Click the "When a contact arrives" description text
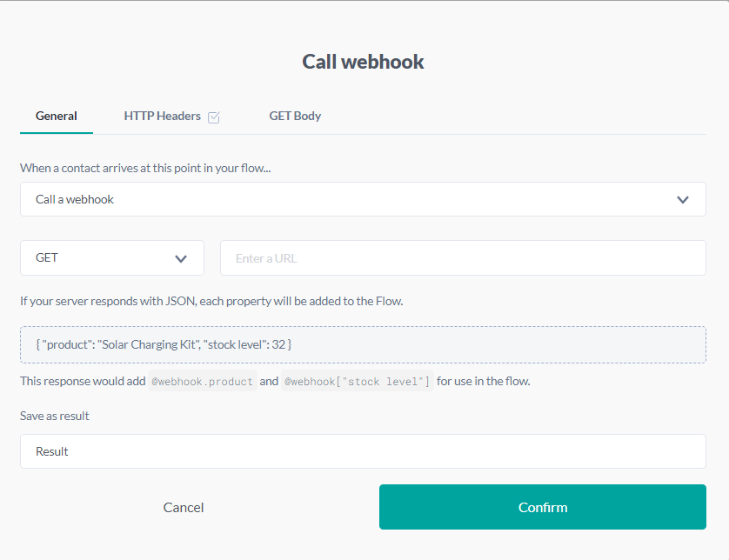The width and height of the screenshot is (729, 560). [x=145, y=168]
